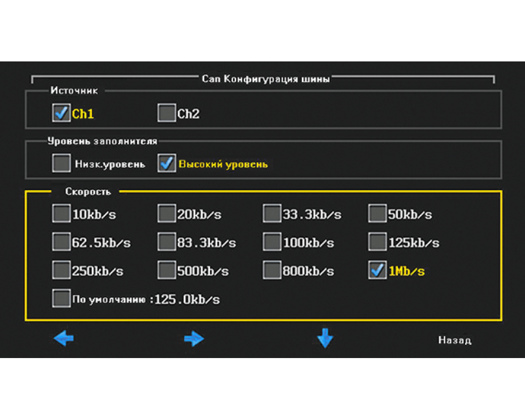This screenshot has height=420, width=525.
Task: Click the blue left arrow icon
Action: pyautogui.click(x=64, y=338)
